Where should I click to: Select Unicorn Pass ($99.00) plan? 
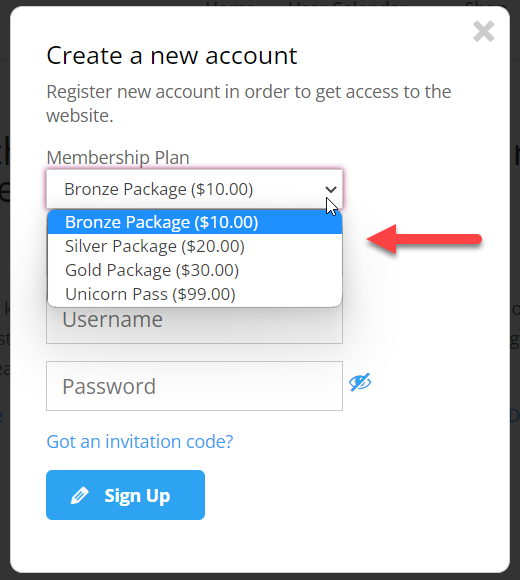coord(195,294)
